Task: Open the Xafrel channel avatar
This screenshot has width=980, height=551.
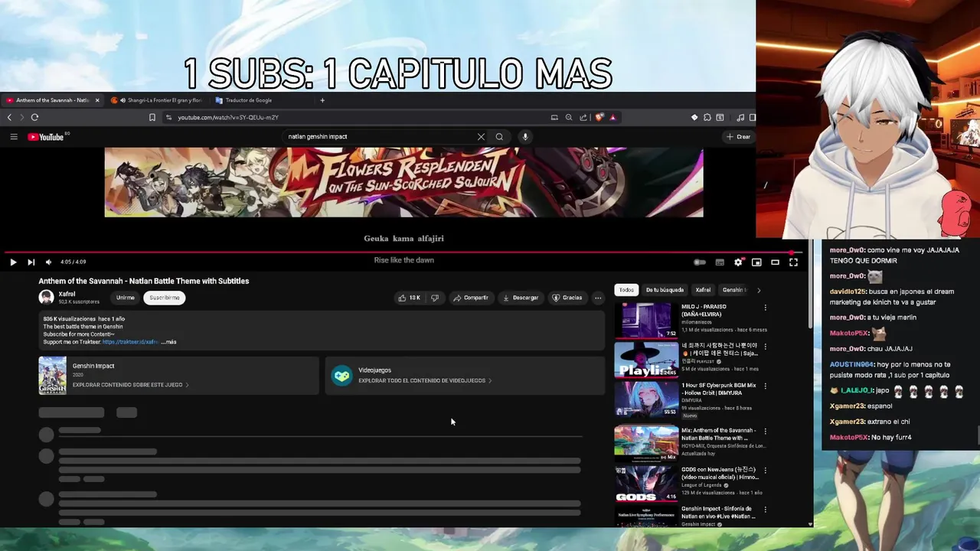Action: click(x=46, y=298)
